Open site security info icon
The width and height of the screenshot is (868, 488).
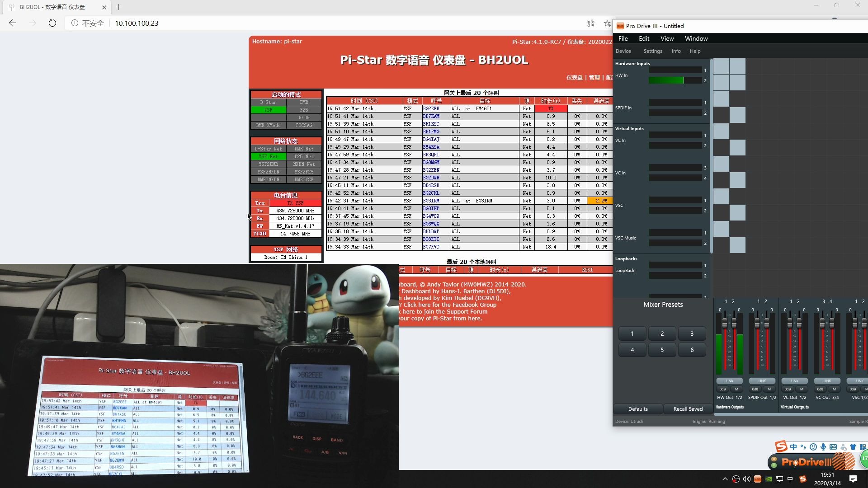pyautogui.click(x=75, y=23)
